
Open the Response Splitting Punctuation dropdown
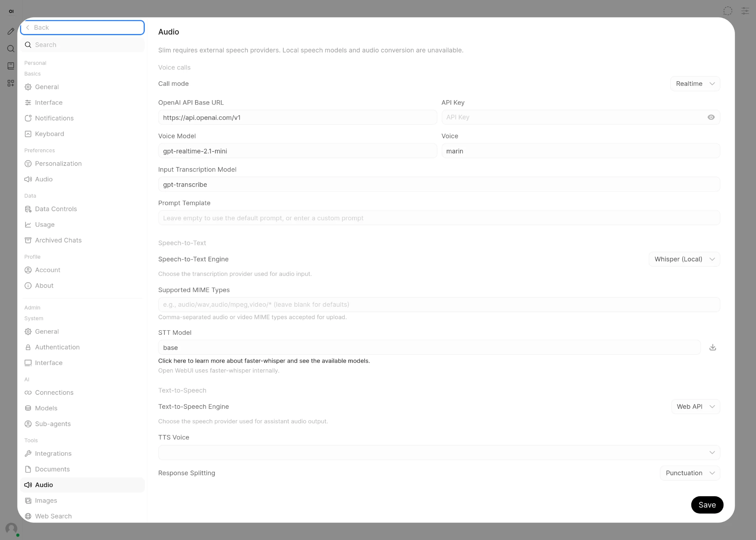(x=690, y=473)
